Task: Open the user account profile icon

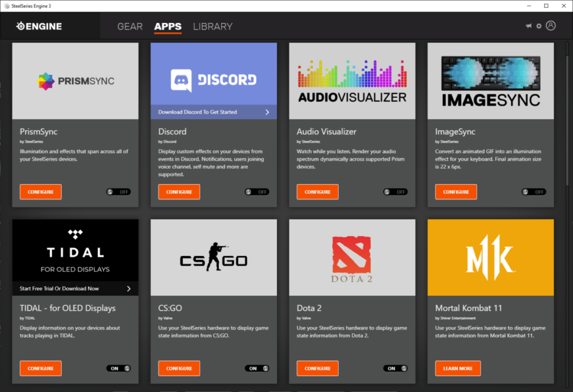Action: pyautogui.click(x=551, y=26)
